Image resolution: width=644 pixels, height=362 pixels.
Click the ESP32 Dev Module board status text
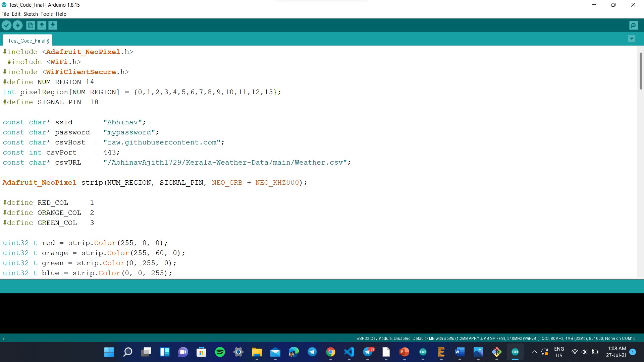point(496,339)
